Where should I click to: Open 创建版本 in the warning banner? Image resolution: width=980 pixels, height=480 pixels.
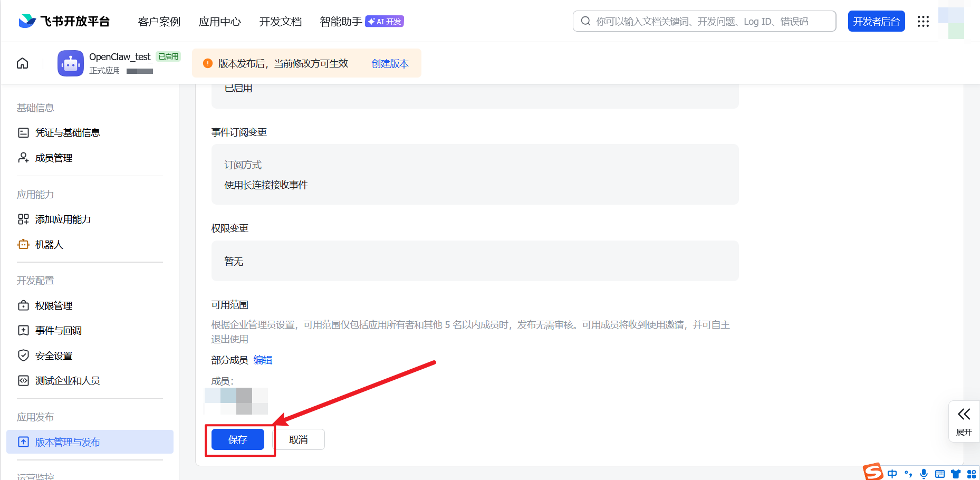390,63
